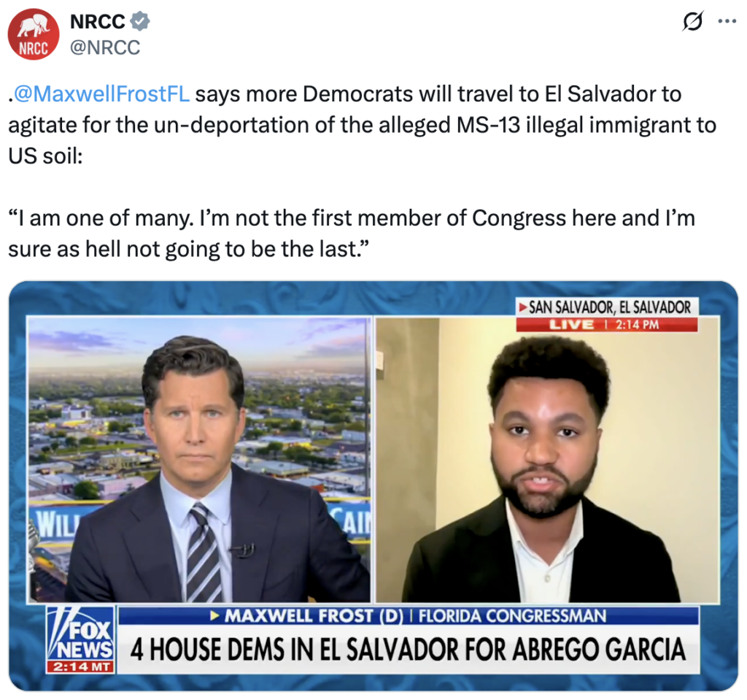Click the San Salvador location banner
Screen dimensions: 747x700
608,307
